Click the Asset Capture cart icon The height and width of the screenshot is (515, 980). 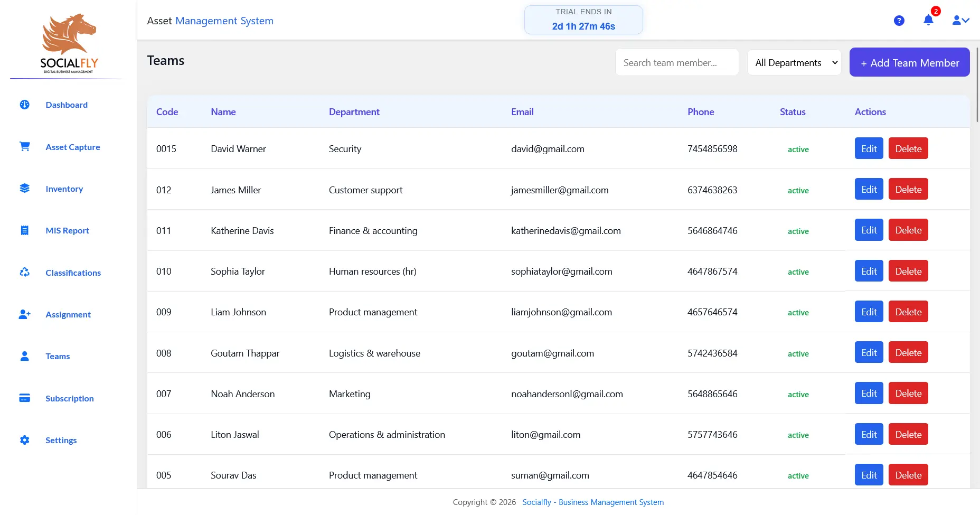[24, 146]
